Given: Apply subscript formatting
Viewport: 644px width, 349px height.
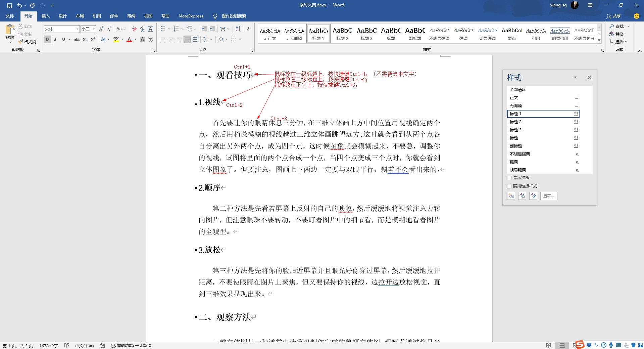Looking at the screenshot, I should [85, 39].
